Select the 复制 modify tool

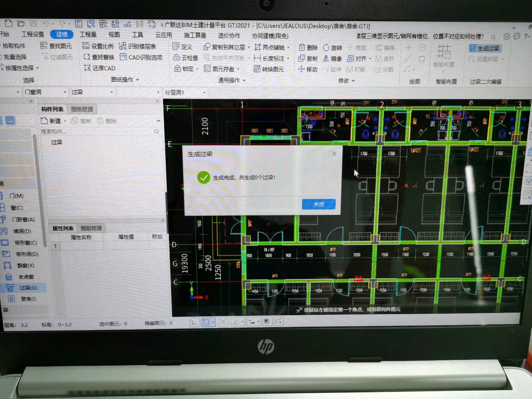[308, 58]
